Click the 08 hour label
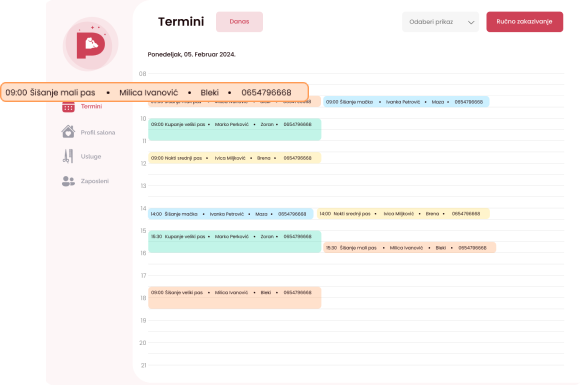Image resolution: width=581 pixels, height=385 pixels. click(143, 73)
